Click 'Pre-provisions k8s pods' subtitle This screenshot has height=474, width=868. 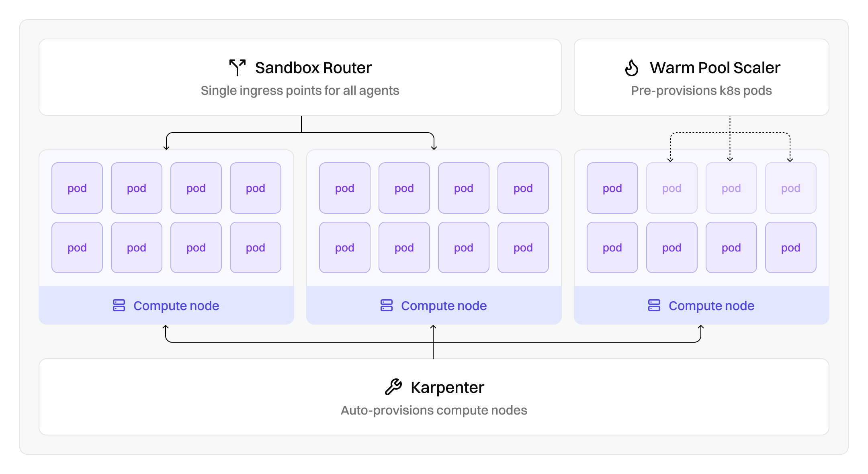click(701, 91)
